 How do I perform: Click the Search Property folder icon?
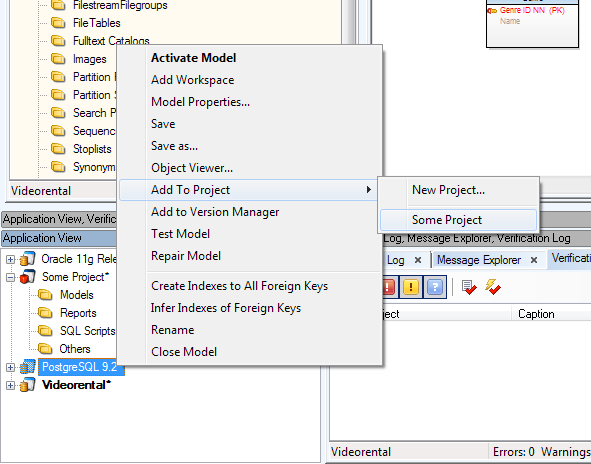coord(58,112)
